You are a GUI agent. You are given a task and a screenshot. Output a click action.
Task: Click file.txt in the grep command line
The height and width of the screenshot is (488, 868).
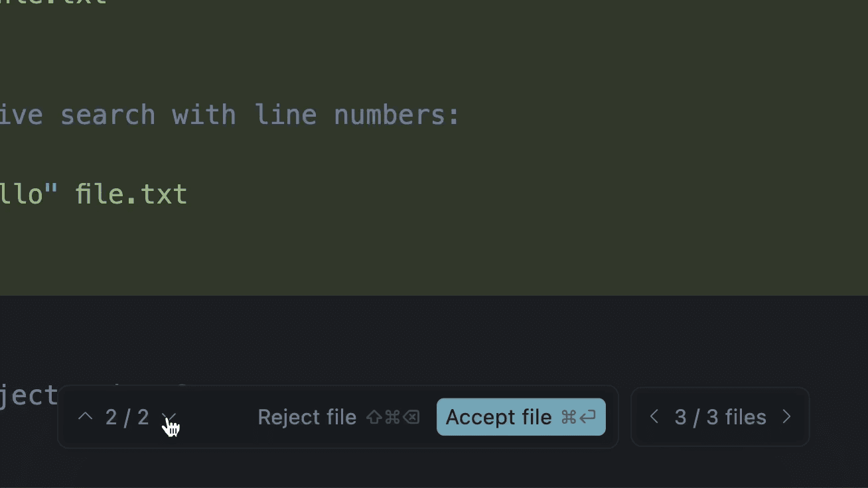tap(131, 193)
